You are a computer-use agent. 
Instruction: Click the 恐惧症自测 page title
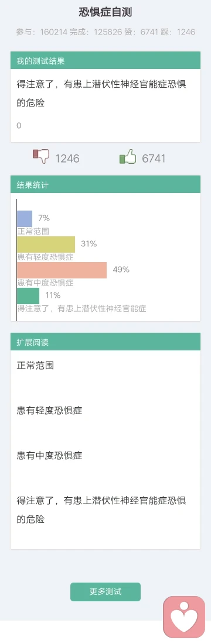click(x=105, y=12)
